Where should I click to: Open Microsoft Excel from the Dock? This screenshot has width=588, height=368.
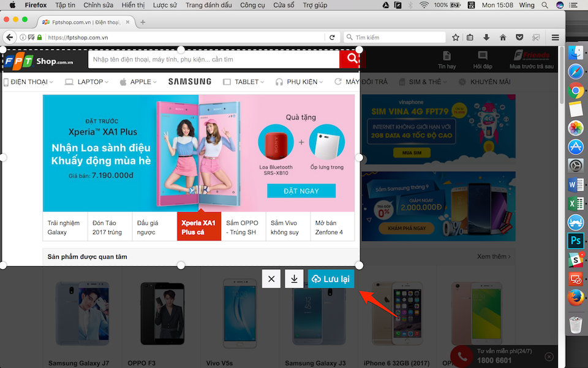[x=576, y=204]
